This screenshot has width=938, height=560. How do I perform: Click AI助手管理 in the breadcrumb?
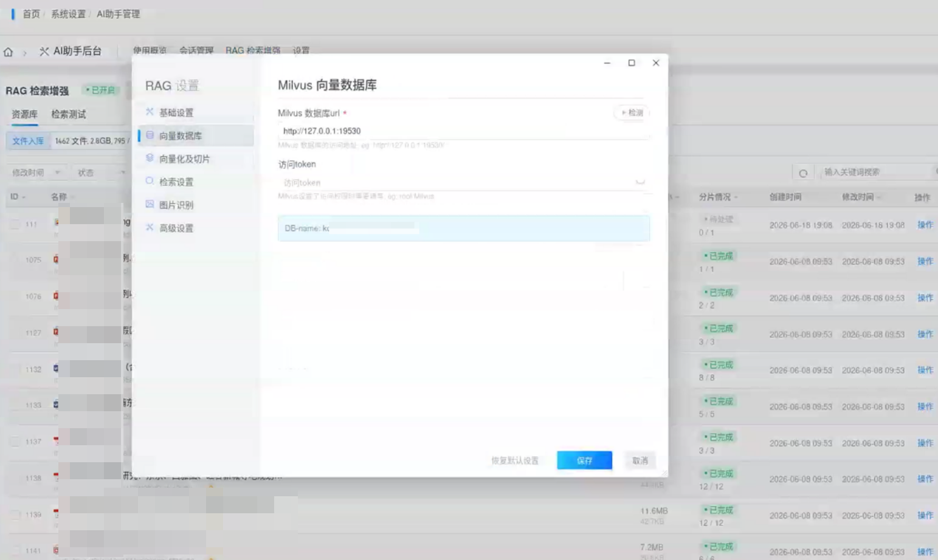click(118, 14)
